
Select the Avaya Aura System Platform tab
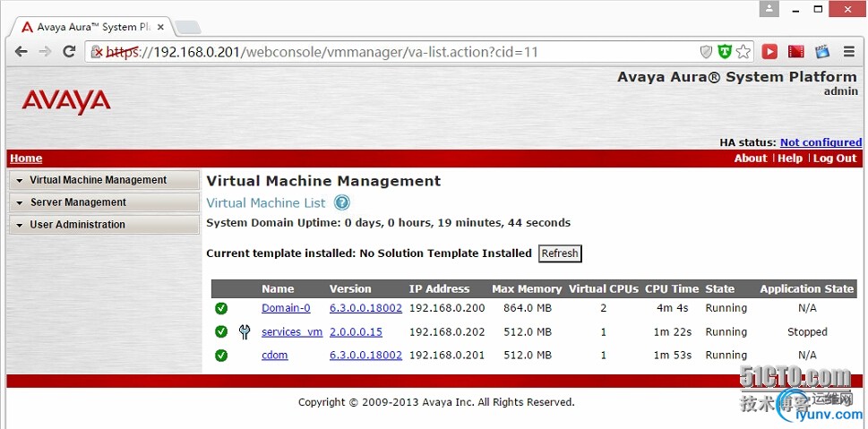pos(94,27)
